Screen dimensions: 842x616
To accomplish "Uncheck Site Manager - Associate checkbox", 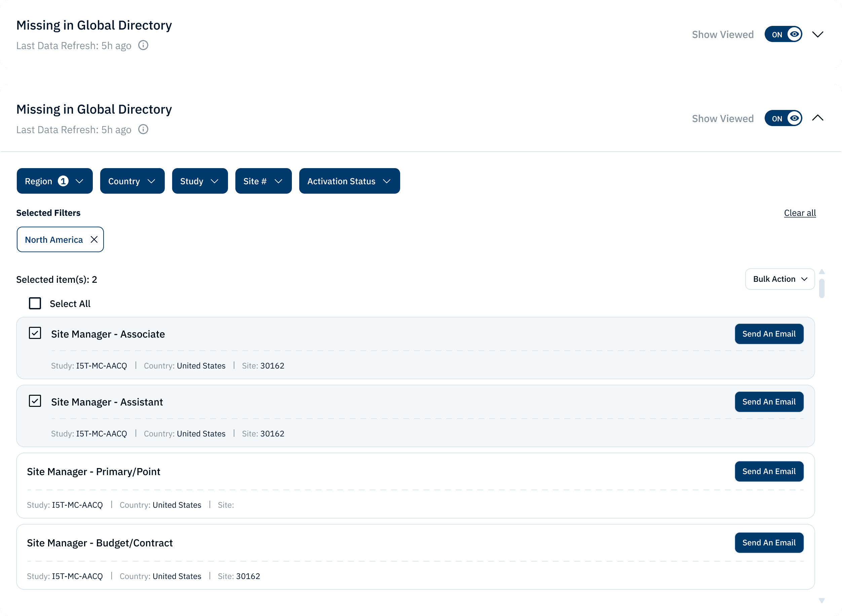I will tap(35, 333).
